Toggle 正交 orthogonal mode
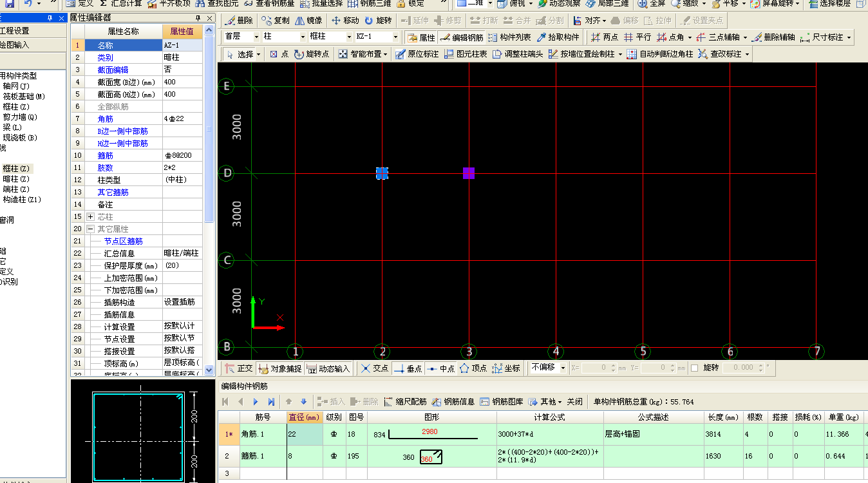 click(238, 368)
